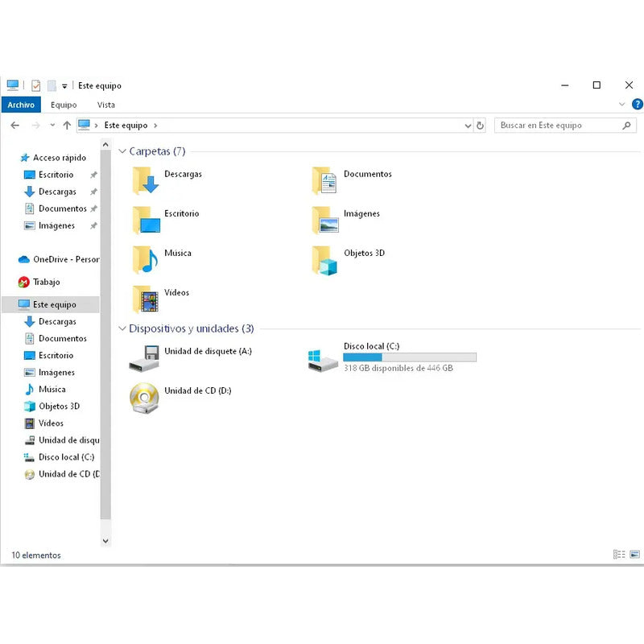The image size is (644, 644).
Task: Open the recent locations dropdown arrow
Action: (52, 125)
